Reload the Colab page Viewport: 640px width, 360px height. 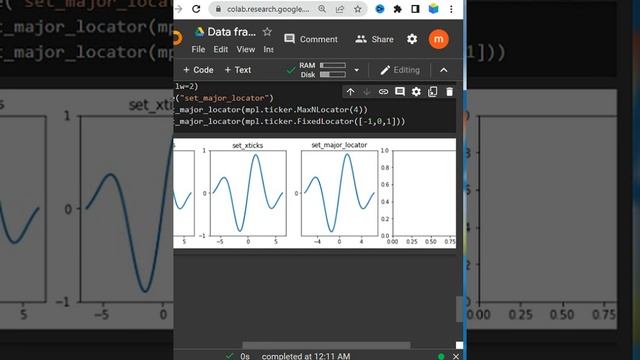click(196, 9)
